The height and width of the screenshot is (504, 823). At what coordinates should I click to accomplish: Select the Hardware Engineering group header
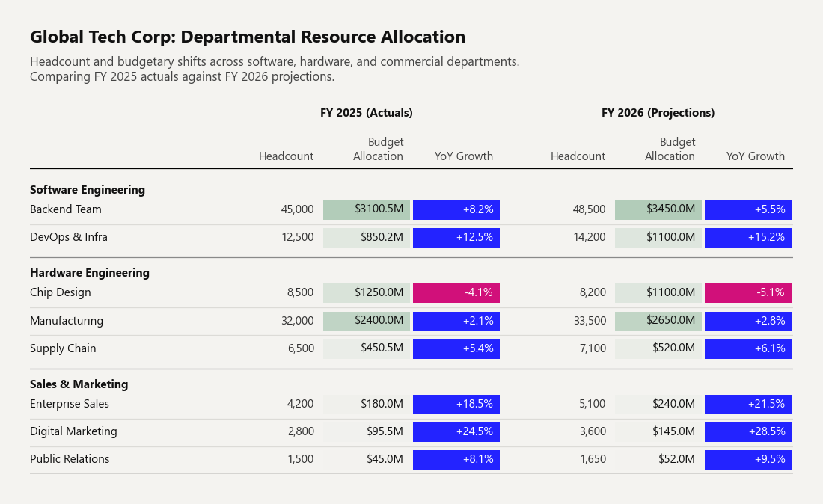90,273
